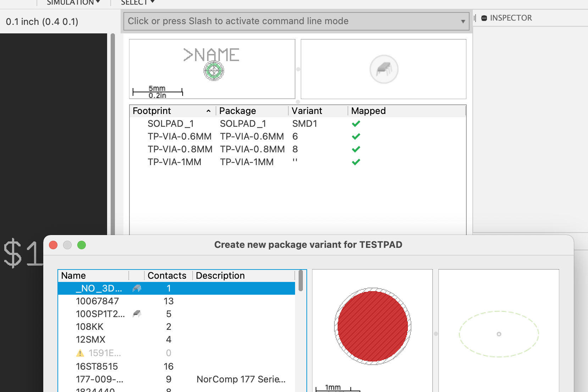Click the green checkmark for SOLPAD_1 mapping
588x392 pixels.
click(356, 123)
